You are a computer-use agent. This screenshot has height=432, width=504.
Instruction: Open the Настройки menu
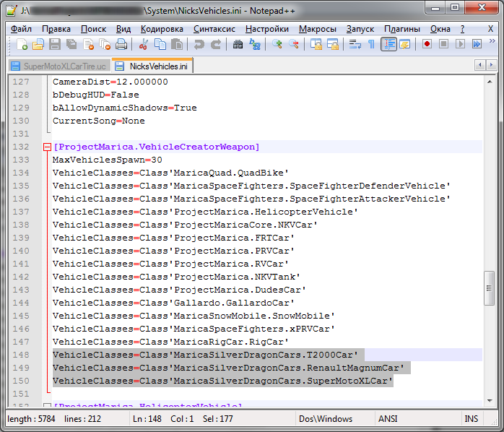click(267, 29)
